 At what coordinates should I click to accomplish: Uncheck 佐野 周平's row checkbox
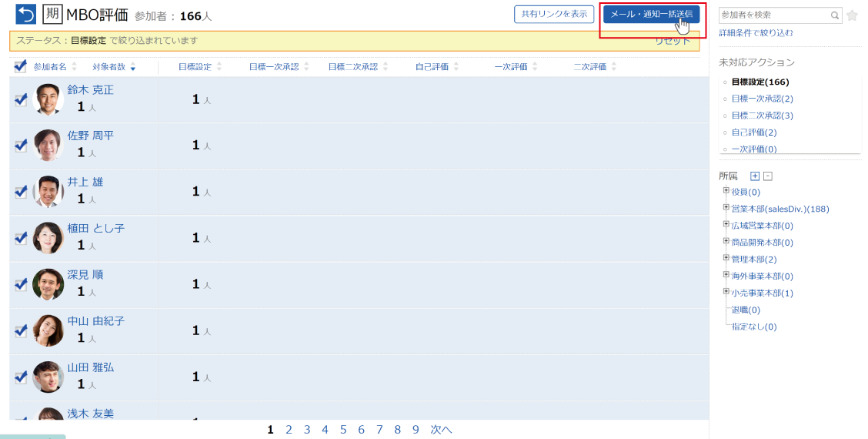21,146
